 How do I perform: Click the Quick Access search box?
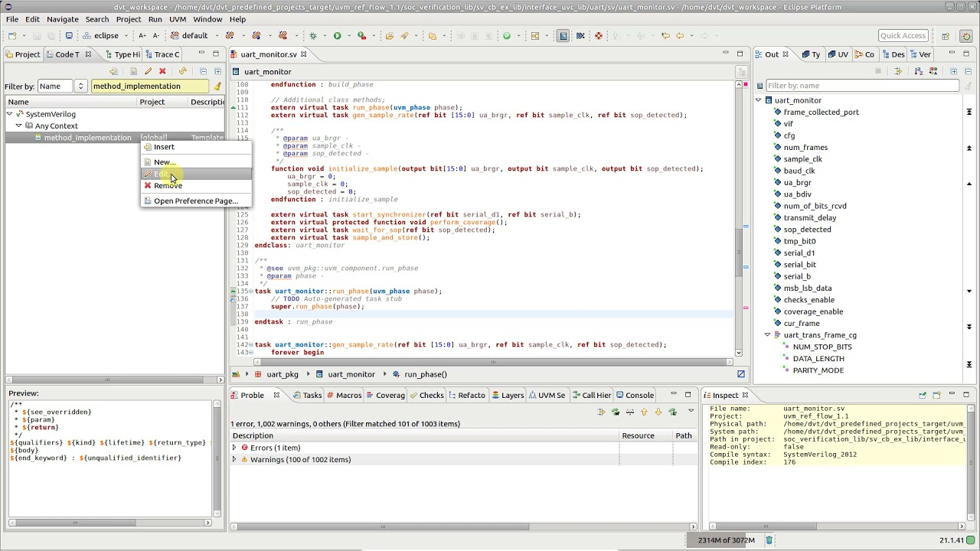click(903, 35)
